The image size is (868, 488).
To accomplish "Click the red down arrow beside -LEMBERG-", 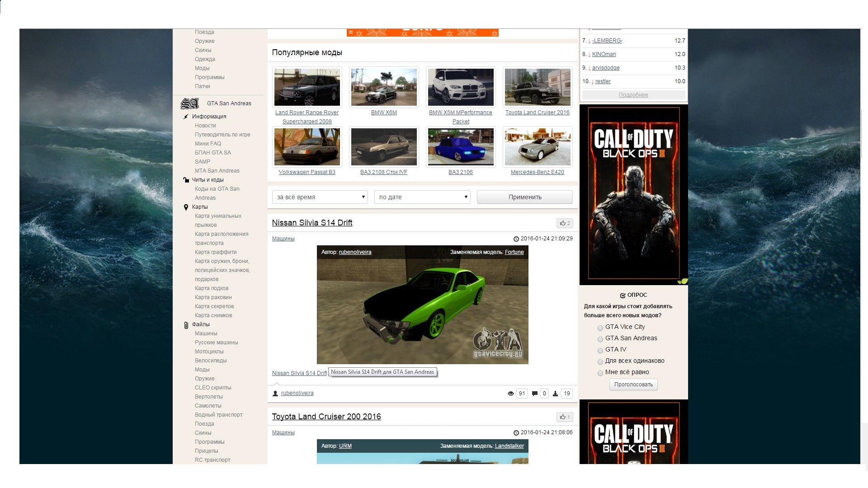I will click(589, 41).
